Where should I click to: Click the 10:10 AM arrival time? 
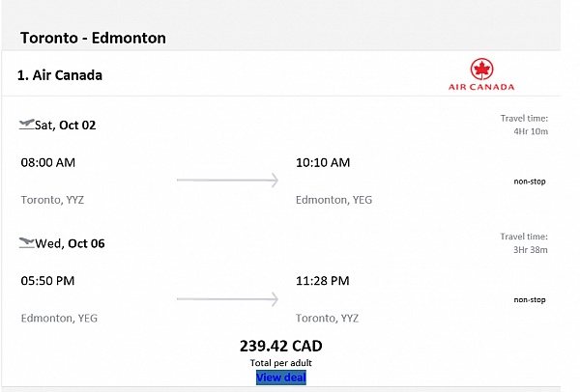point(323,162)
